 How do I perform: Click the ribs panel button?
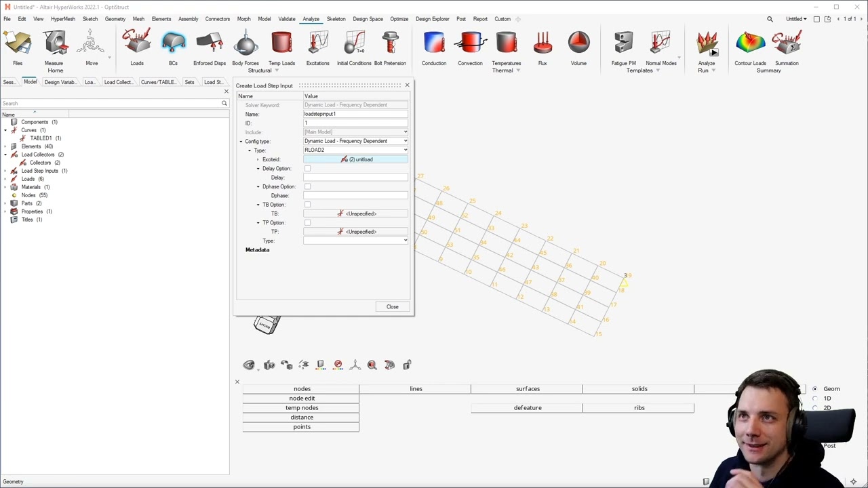point(639,408)
